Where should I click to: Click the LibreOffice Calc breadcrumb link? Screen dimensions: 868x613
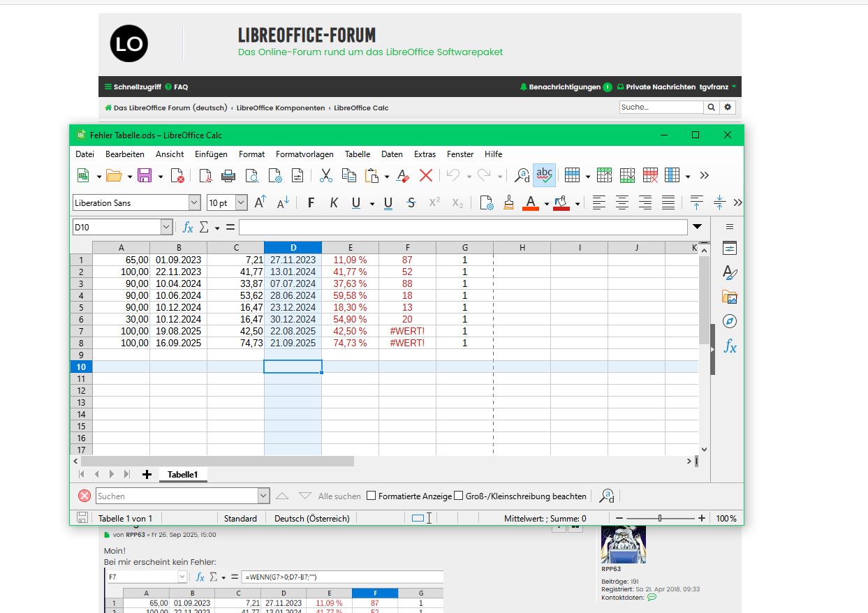(x=361, y=108)
